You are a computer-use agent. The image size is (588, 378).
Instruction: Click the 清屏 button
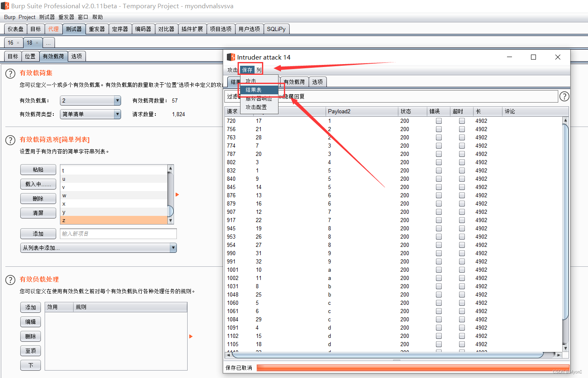38,213
